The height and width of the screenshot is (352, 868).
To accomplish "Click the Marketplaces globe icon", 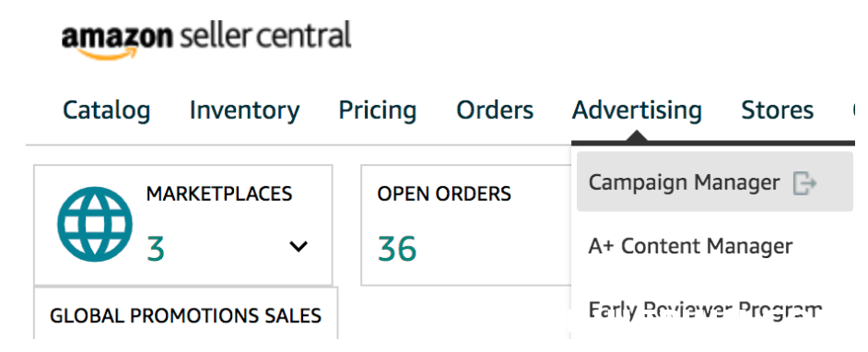I will (95, 224).
